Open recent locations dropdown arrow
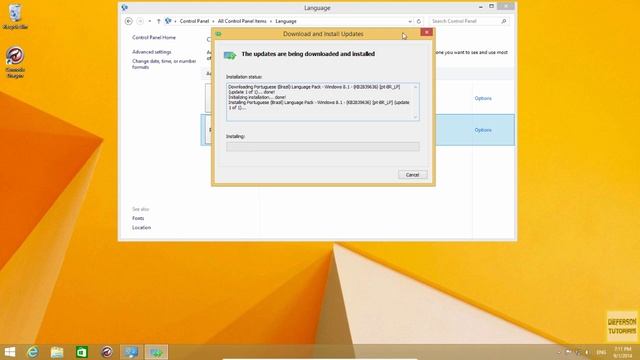 (150, 21)
